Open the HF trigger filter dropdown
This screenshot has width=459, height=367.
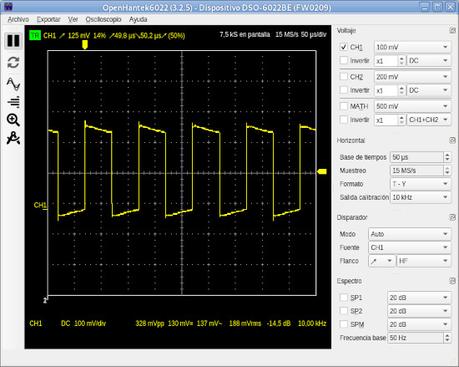click(x=424, y=261)
